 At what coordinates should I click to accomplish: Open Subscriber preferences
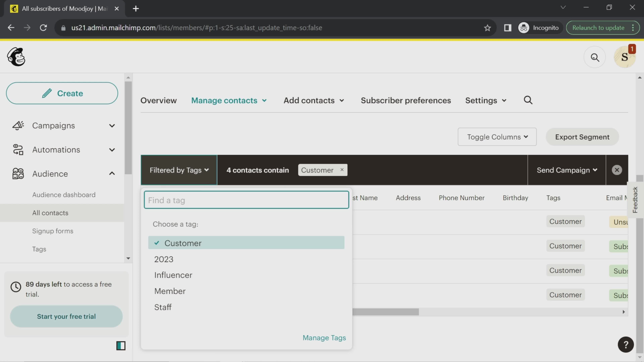(406, 100)
